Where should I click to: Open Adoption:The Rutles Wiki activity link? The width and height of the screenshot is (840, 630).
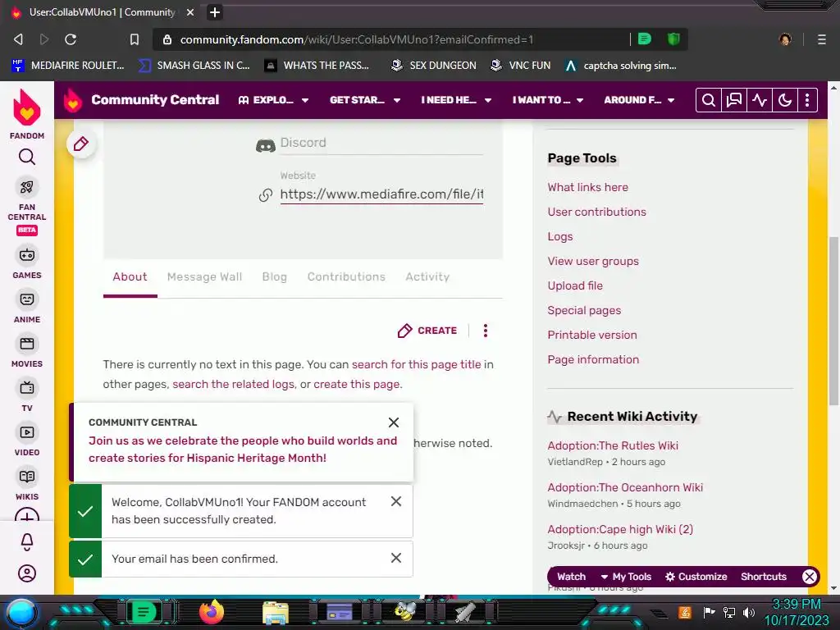point(613,445)
